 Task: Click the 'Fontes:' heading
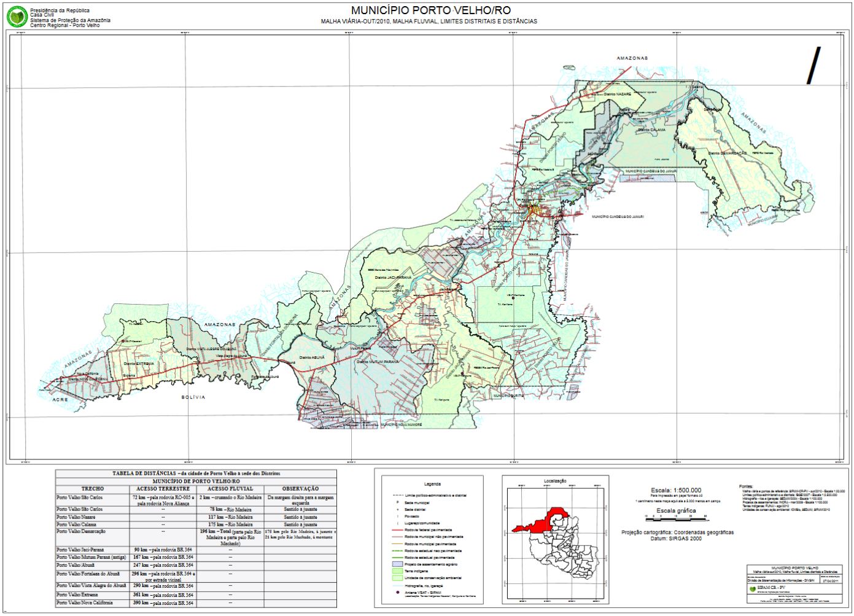click(x=746, y=486)
